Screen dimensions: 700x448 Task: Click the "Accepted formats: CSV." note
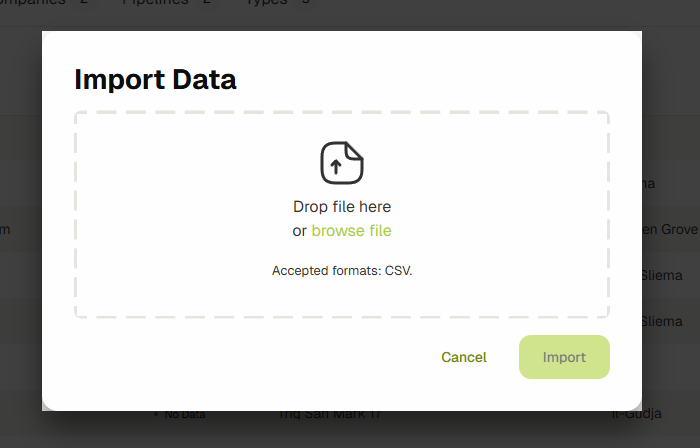(x=341, y=271)
